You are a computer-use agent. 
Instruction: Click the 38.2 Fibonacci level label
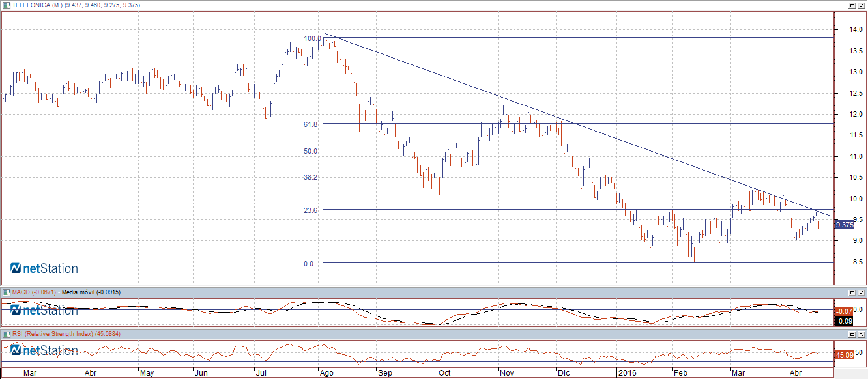(310, 176)
